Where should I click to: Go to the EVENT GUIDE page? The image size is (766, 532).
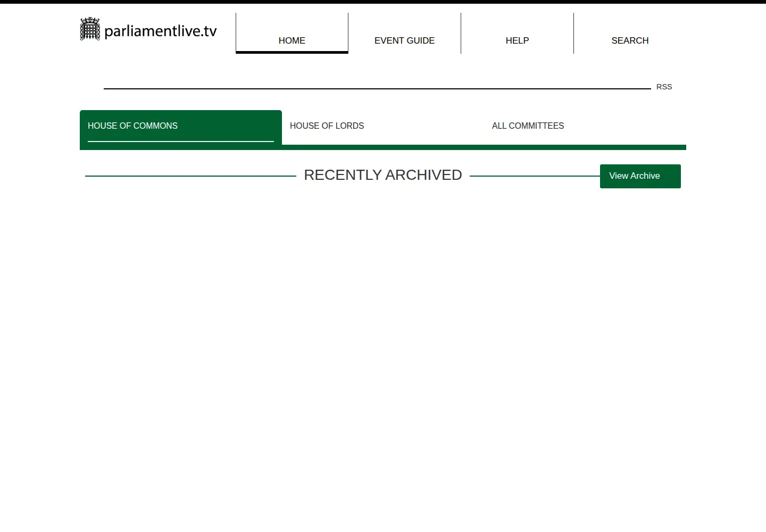click(405, 33)
